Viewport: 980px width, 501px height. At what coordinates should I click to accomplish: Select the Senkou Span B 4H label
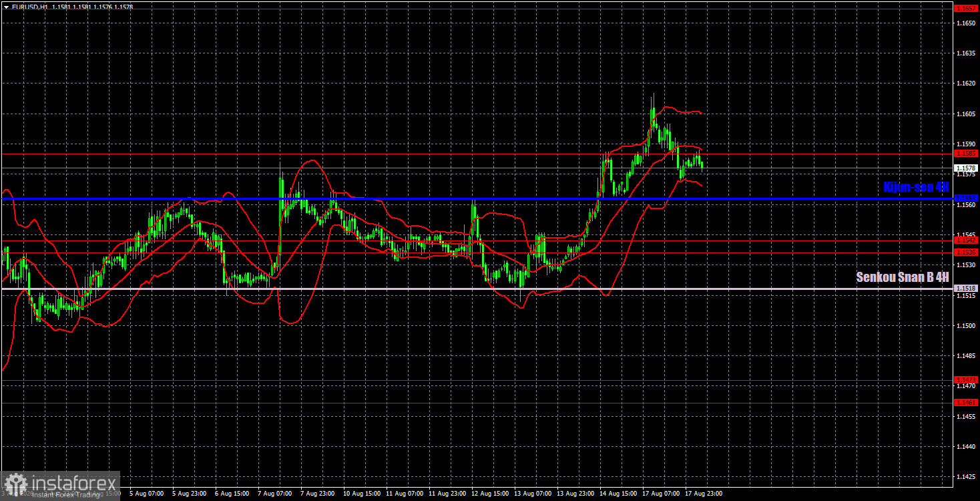click(x=903, y=277)
